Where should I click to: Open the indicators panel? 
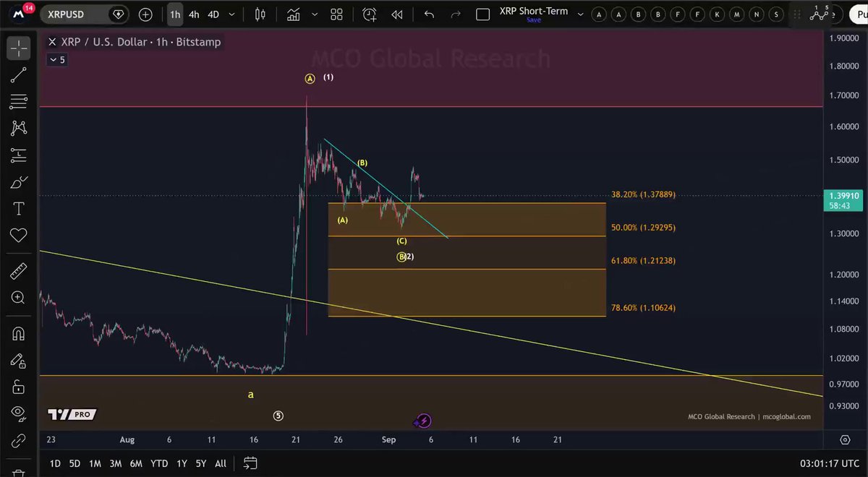(x=293, y=14)
